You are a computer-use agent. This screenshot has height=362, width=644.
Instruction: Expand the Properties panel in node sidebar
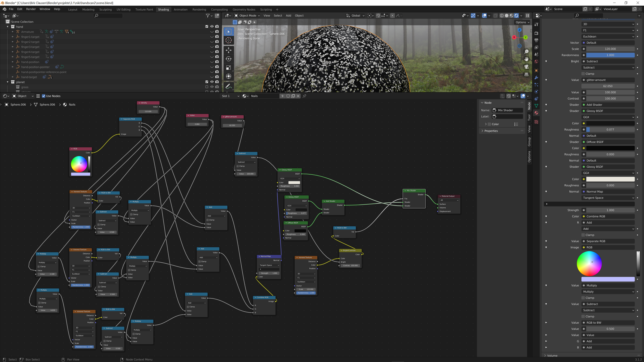[x=491, y=131]
